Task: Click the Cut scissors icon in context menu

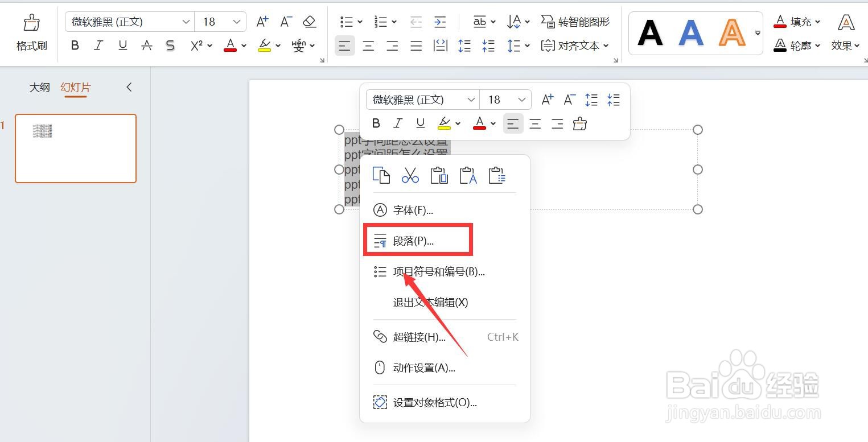Action: pos(410,175)
